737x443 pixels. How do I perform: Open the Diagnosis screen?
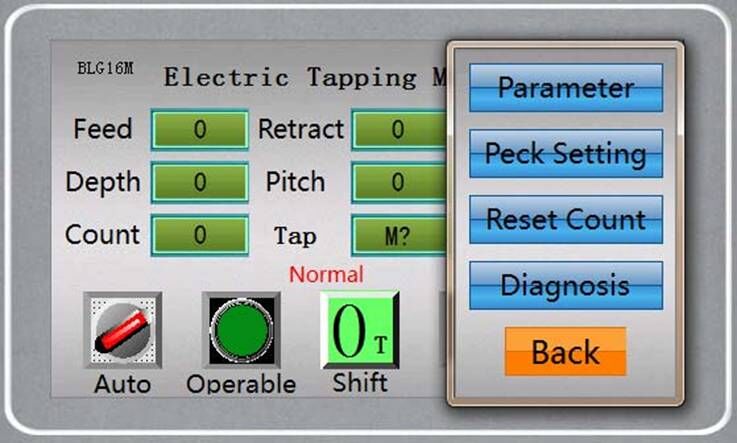(566, 286)
